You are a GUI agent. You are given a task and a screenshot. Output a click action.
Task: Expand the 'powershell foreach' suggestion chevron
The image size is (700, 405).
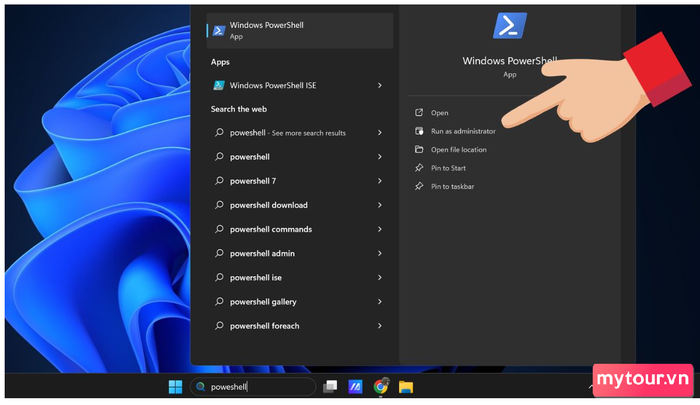[x=379, y=326]
